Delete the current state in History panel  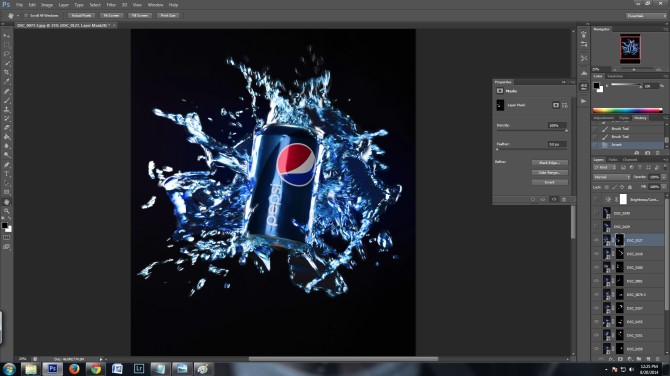point(658,153)
